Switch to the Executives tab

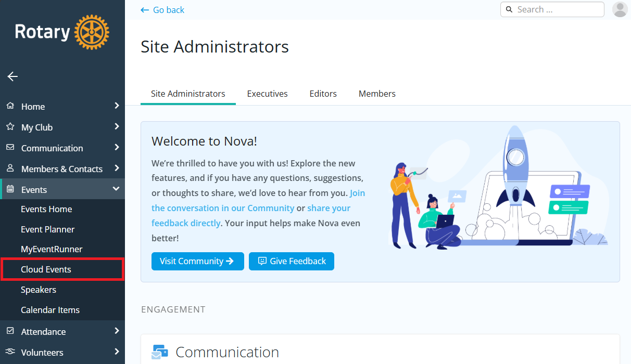[x=267, y=94]
